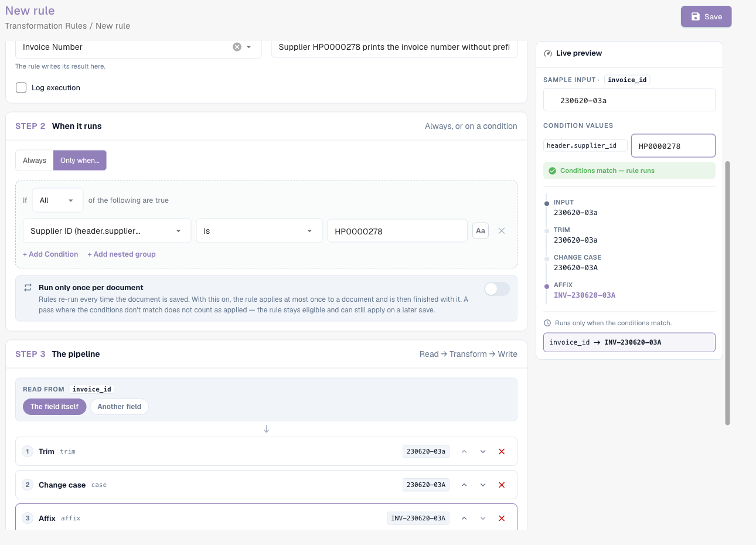Save the new rule
This screenshot has height=545, width=756.
tap(706, 16)
